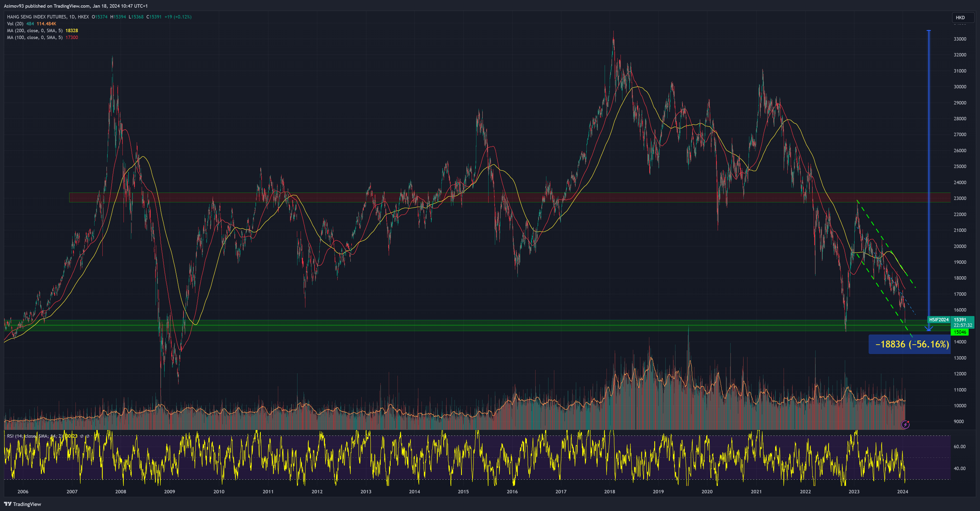Click the purple lightning bolt icon
Viewport: 980px width, 511px height.
pyautogui.click(x=905, y=424)
